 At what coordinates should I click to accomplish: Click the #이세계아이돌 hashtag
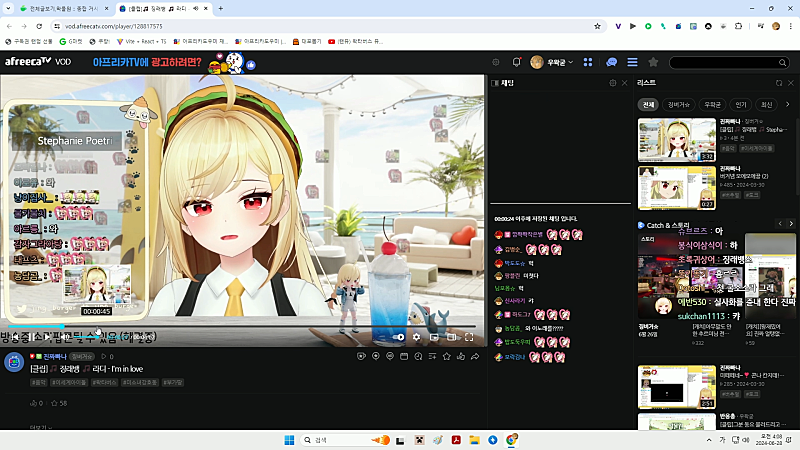point(69,382)
